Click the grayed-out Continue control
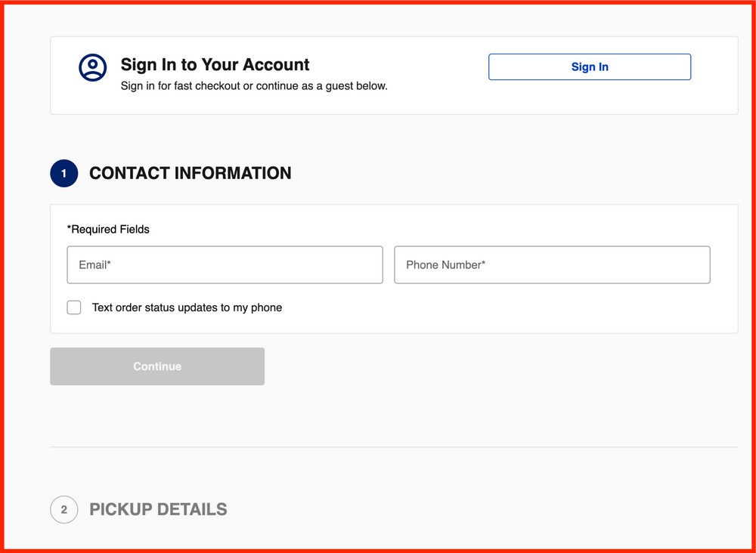The width and height of the screenshot is (756, 553). tap(157, 366)
